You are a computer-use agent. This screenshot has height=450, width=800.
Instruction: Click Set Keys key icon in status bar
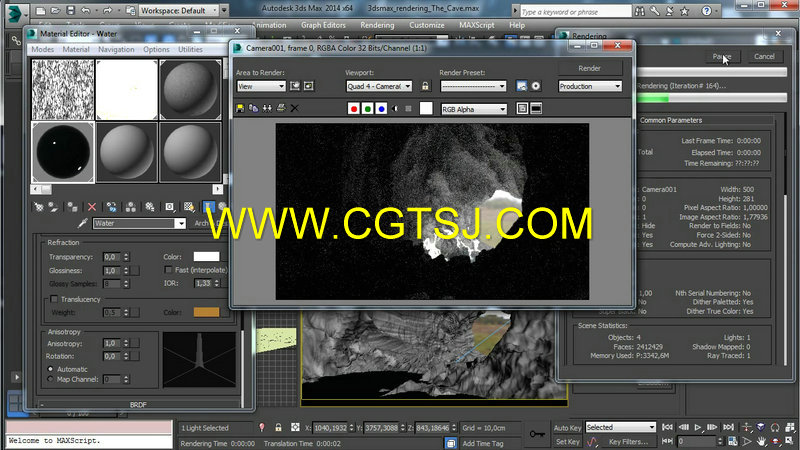537,434
